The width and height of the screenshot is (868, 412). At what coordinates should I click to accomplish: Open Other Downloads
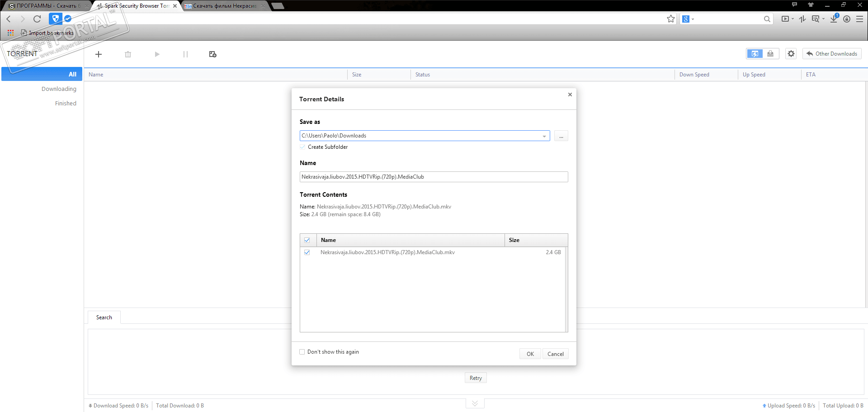click(x=832, y=54)
